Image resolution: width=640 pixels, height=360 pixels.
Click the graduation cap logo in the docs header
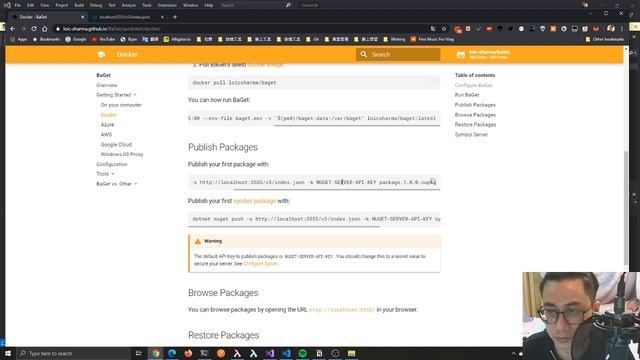click(x=101, y=54)
